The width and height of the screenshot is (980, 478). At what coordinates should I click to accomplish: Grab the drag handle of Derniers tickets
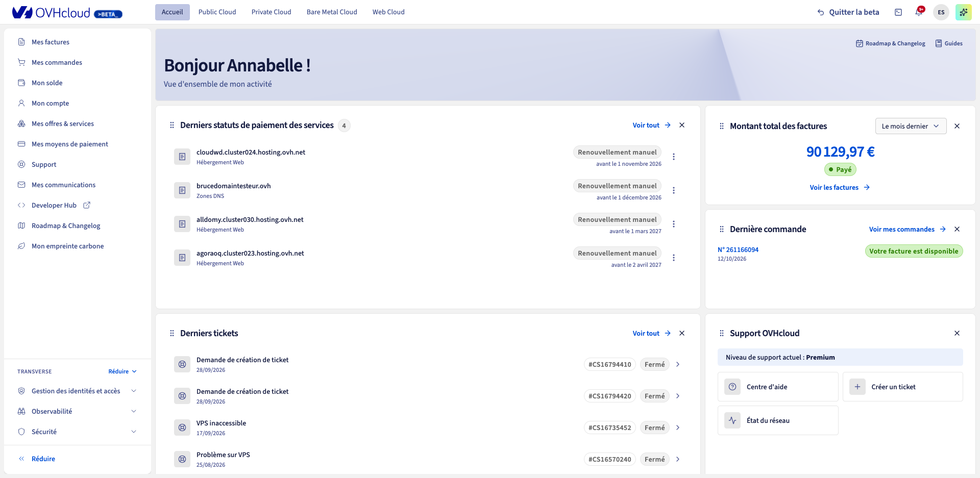[172, 333]
